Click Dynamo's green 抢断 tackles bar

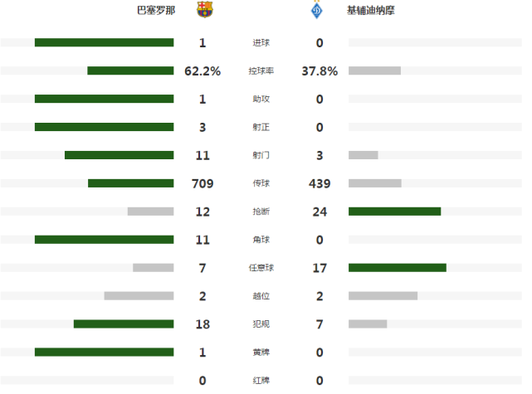pos(394,212)
